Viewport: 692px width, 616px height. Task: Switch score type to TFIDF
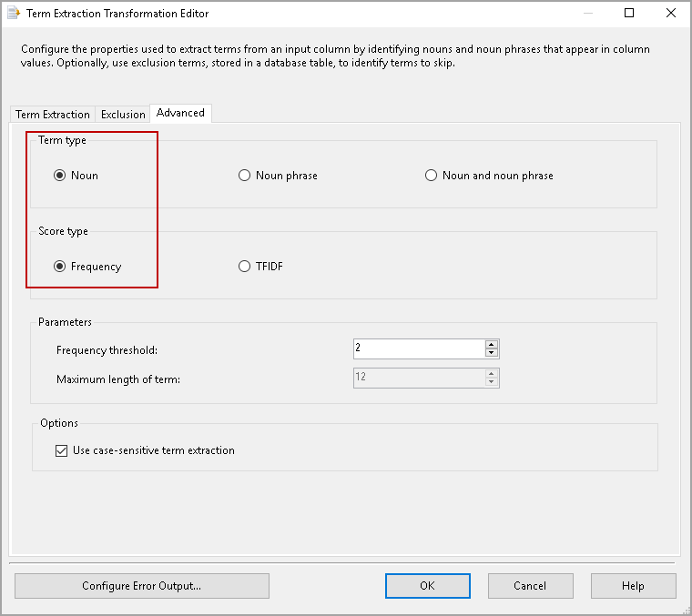coord(244,267)
